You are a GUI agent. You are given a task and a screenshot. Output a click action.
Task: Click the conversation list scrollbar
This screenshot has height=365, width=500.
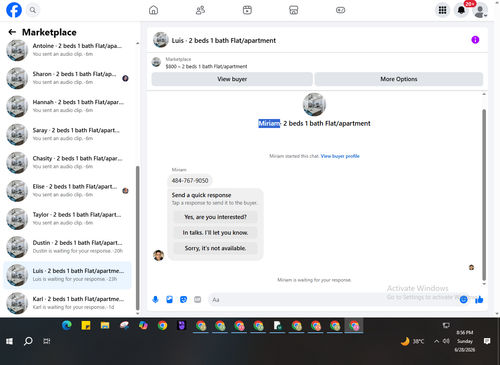(137, 238)
